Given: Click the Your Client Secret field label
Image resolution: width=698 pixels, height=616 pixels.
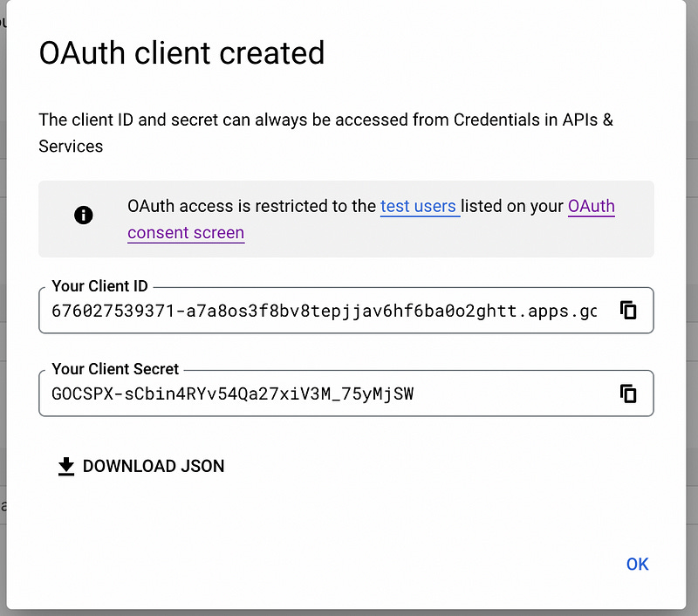Looking at the screenshot, I should 115,369.
